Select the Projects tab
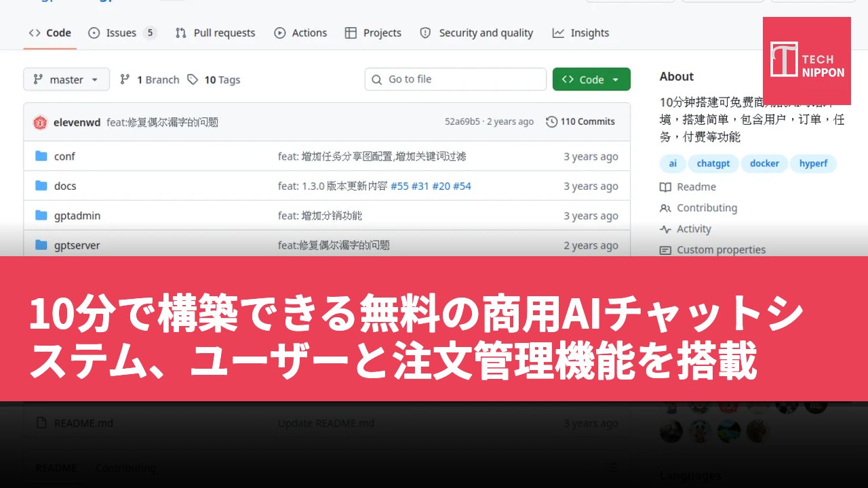 (x=373, y=33)
